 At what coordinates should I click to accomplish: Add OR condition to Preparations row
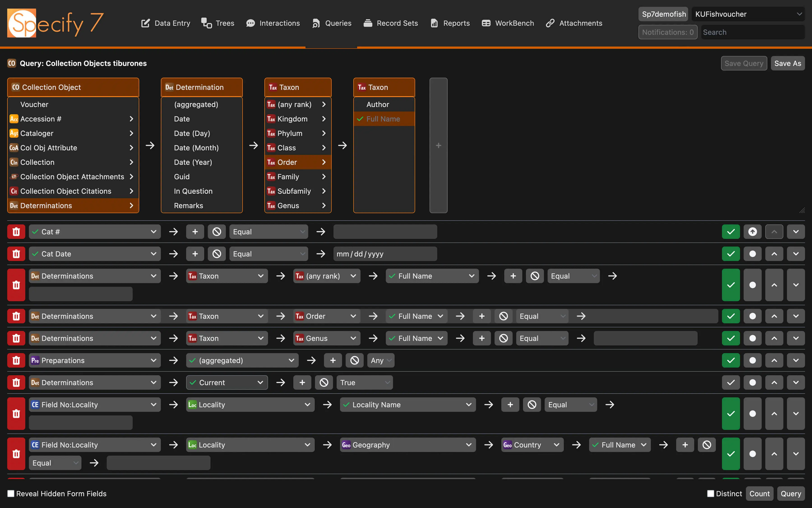click(x=333, y=361)
